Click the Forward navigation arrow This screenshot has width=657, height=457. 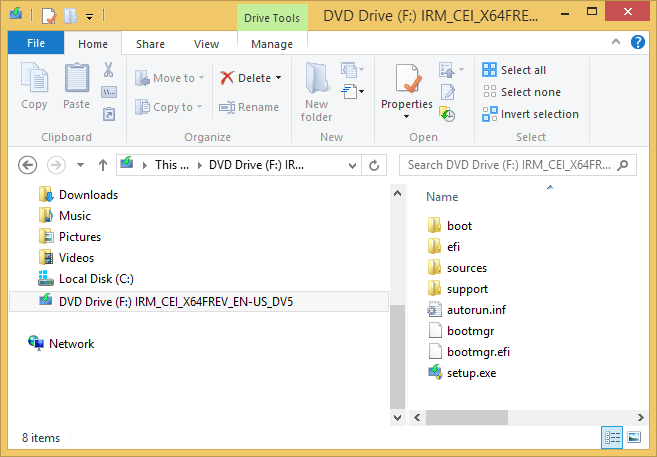click(x=56, y=165)
